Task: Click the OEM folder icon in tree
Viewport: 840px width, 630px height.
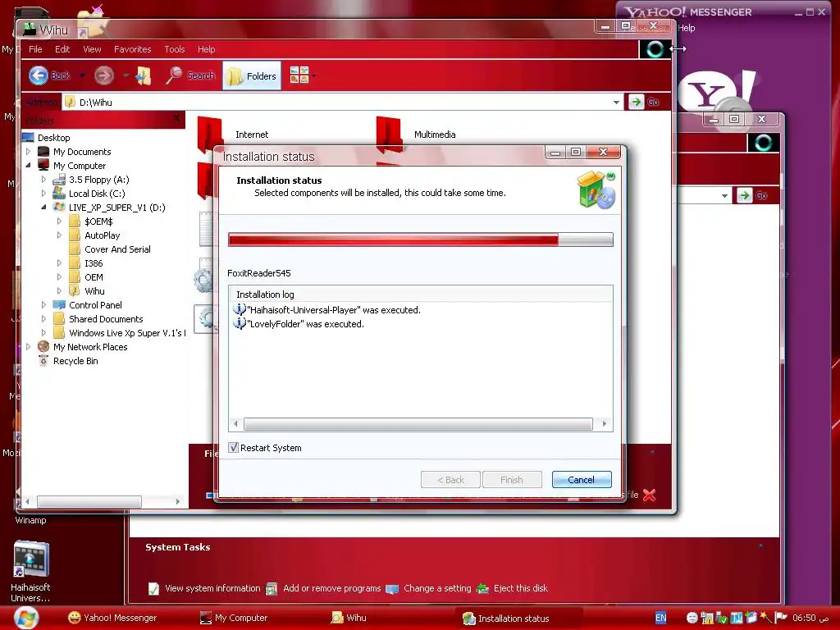Action: tap(75, 277)
